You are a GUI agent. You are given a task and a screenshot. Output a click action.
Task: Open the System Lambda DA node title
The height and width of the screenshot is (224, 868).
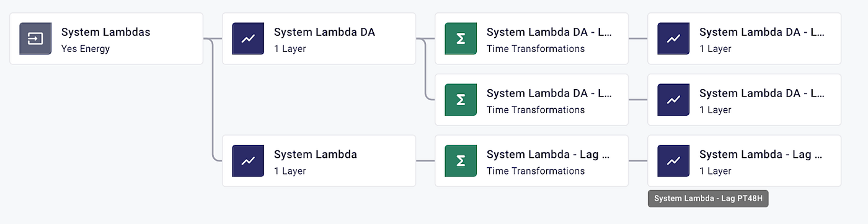(x=324, y=32)
